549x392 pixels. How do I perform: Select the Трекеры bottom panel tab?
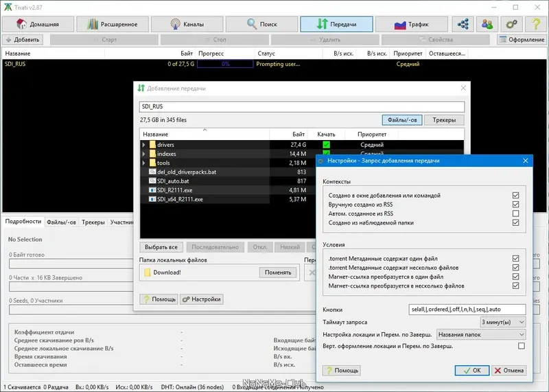(93, 222)
